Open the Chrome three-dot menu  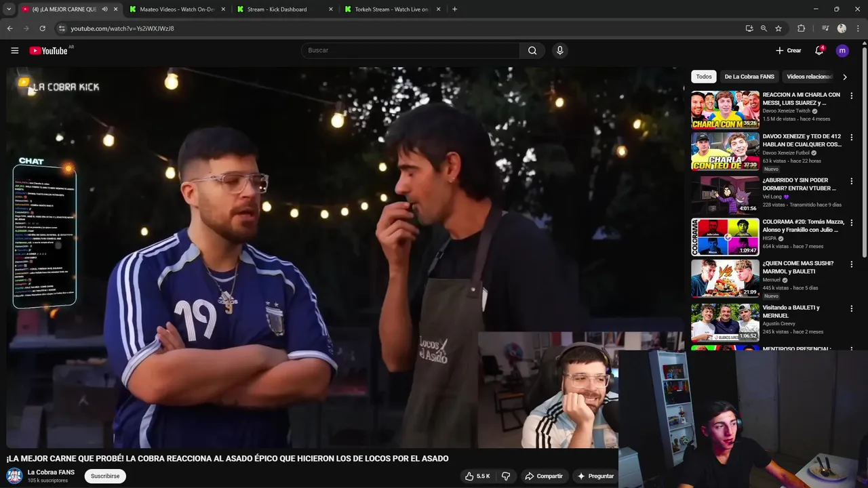pos(858,28)
